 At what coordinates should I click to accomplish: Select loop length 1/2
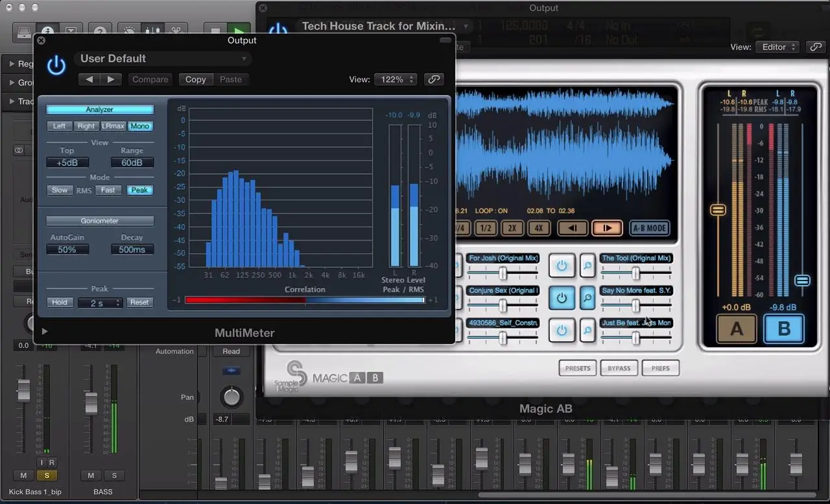pos(486,228)
